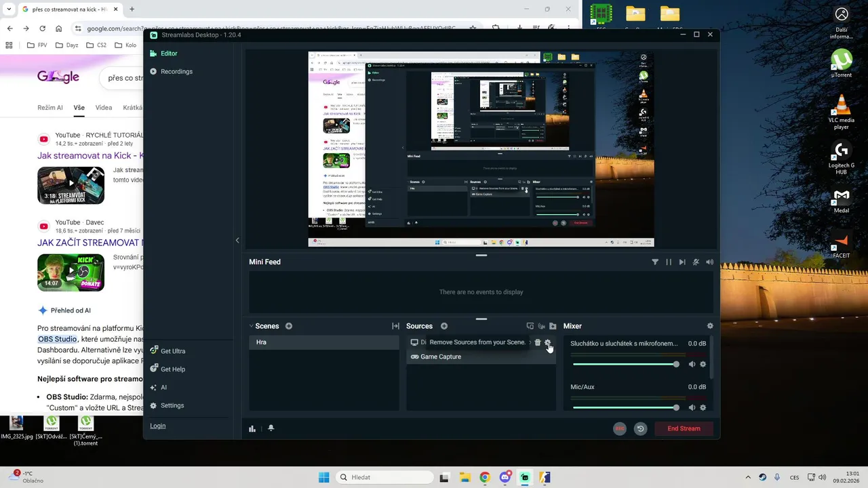Toggle studio mode icon in Sources header
This screenshot has height=488, width=868.
[x=530, y=326]
